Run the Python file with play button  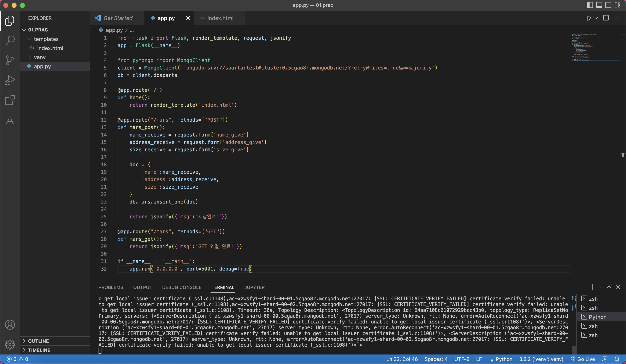(x=589, y=18)
